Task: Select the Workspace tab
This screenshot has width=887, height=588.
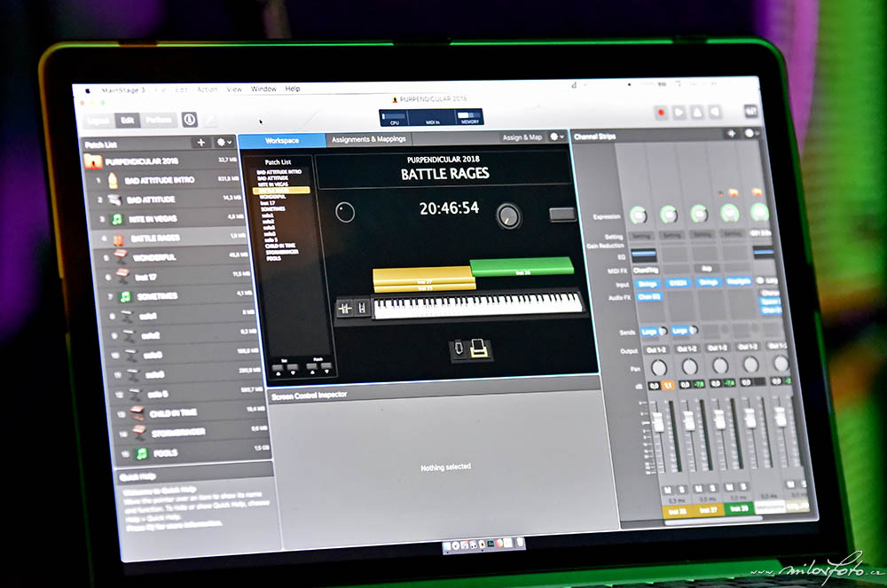Action: [282, 140]
